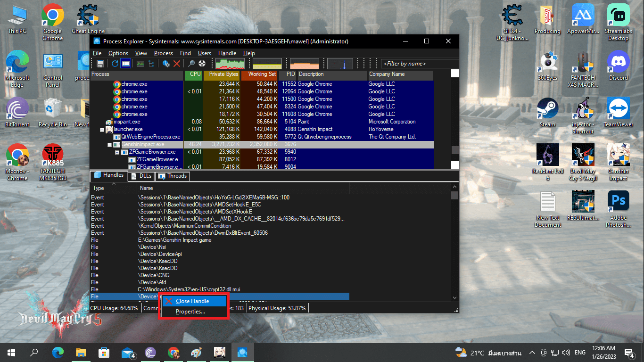Sort by the Private Bytes column header
This screenshot has height=362, width=644.
222,74
